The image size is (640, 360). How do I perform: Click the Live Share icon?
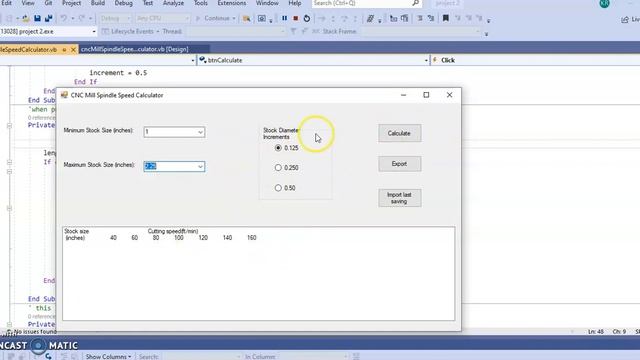click(625, 20)
